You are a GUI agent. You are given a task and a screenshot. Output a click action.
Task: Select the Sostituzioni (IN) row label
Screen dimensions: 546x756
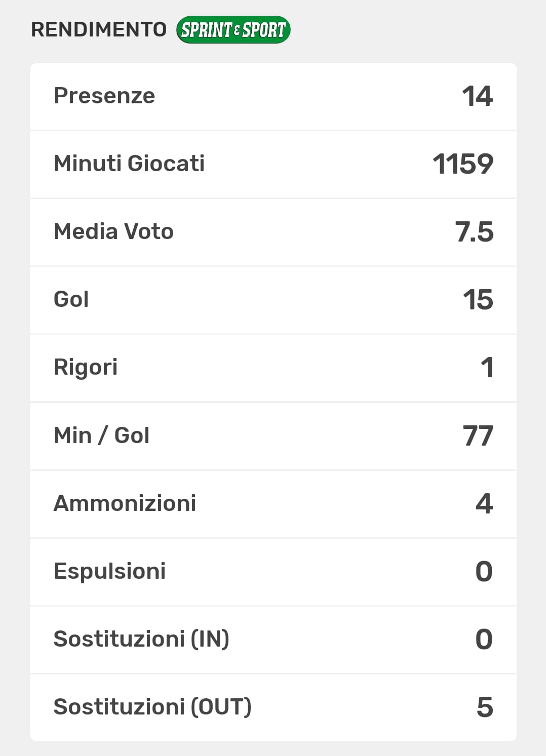[141, 639]
